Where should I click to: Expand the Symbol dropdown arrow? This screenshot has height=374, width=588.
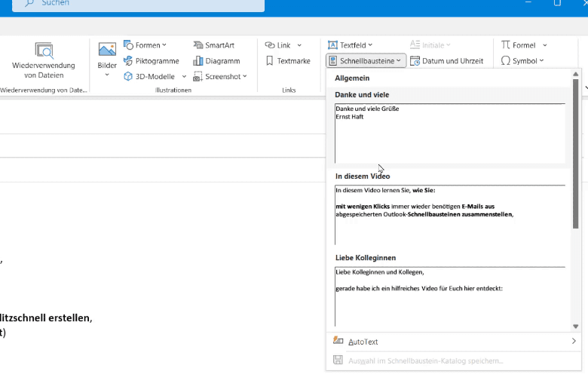(541, 60)
